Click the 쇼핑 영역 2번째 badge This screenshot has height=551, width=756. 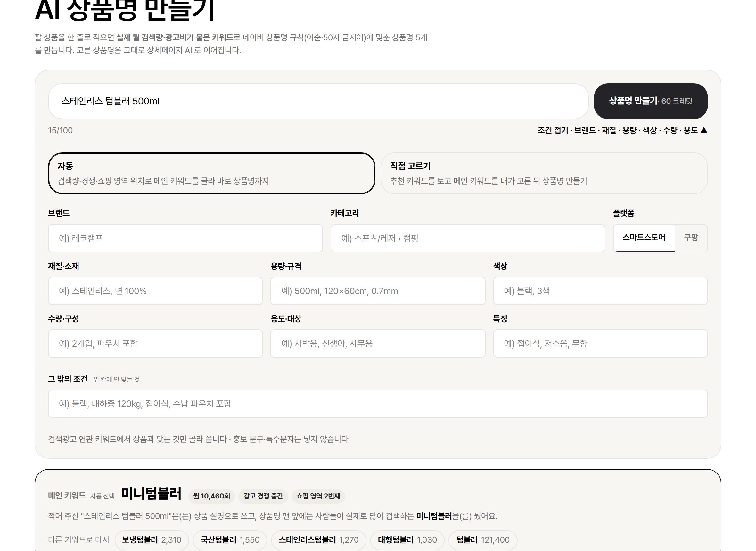click(x=318, y=496)
